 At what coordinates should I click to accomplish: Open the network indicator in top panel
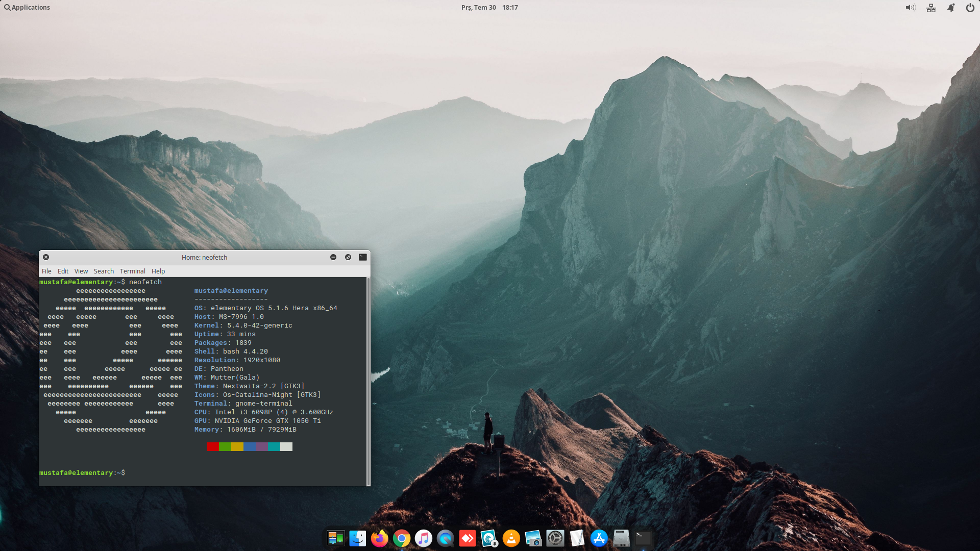tap(931, 8)
